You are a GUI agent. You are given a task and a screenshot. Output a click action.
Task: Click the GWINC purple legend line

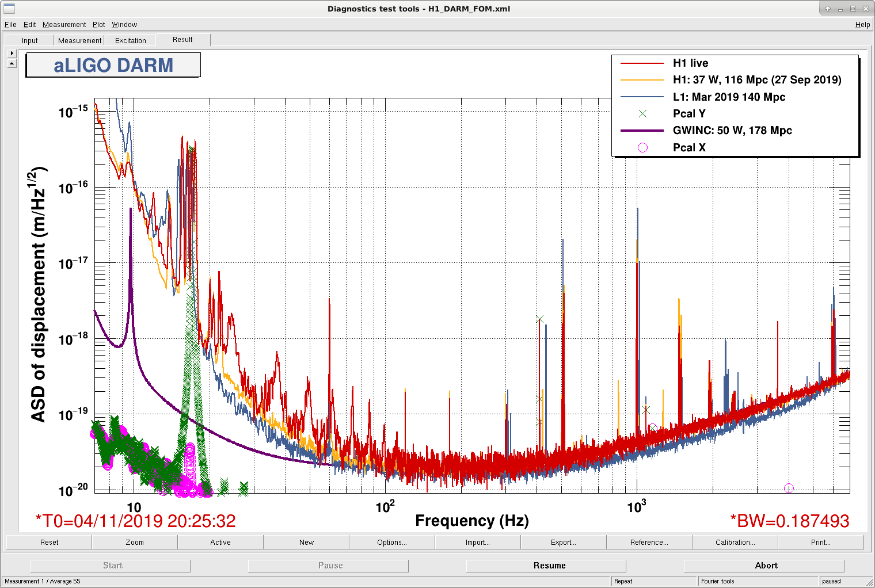[642, 131]
